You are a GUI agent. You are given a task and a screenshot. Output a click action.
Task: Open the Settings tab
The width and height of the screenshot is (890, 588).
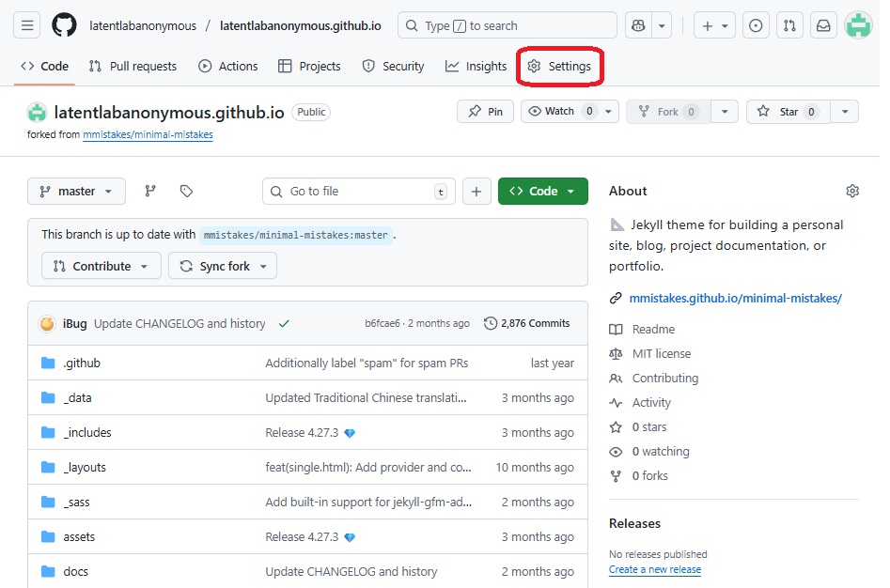[x=560, y=66]
